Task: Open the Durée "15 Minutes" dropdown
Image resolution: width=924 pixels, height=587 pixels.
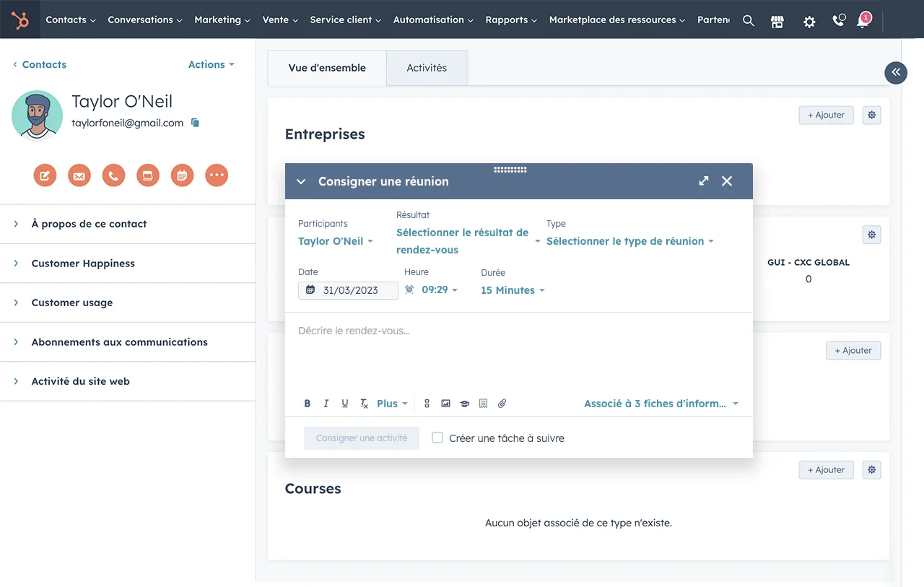Action: pyautogui.click(x=513, y=290)
